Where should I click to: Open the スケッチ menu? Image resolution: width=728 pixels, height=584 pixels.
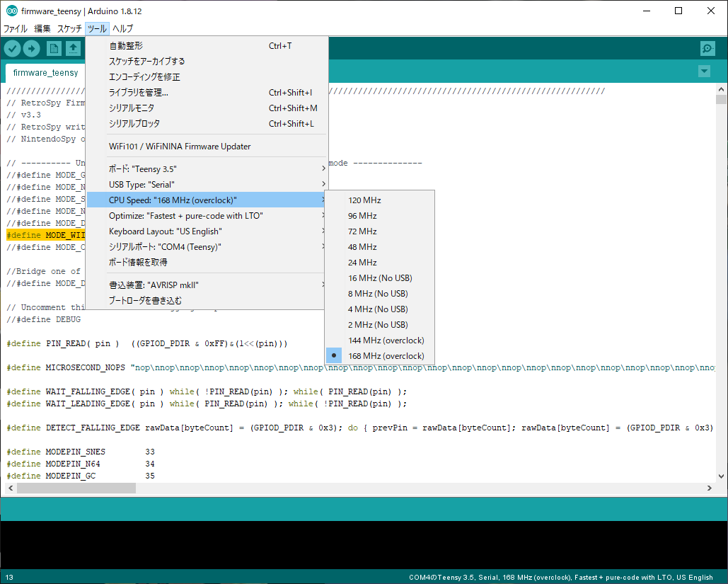click(69, 29)
